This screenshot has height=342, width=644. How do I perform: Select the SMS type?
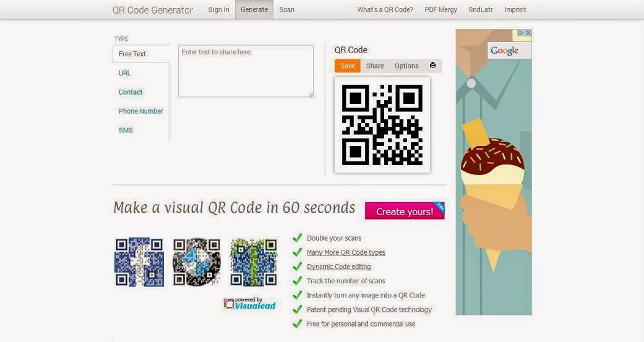pyautogui.click(x=126, y=130)
